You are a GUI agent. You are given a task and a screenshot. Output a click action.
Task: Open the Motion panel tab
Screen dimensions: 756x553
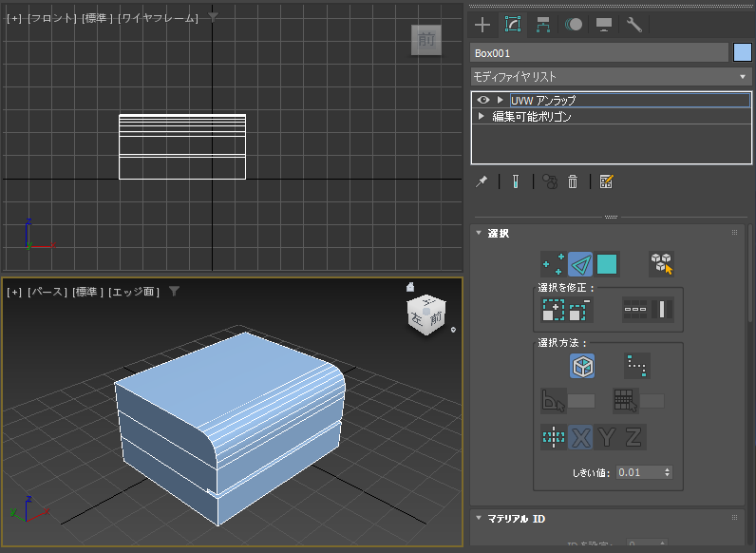574,25
